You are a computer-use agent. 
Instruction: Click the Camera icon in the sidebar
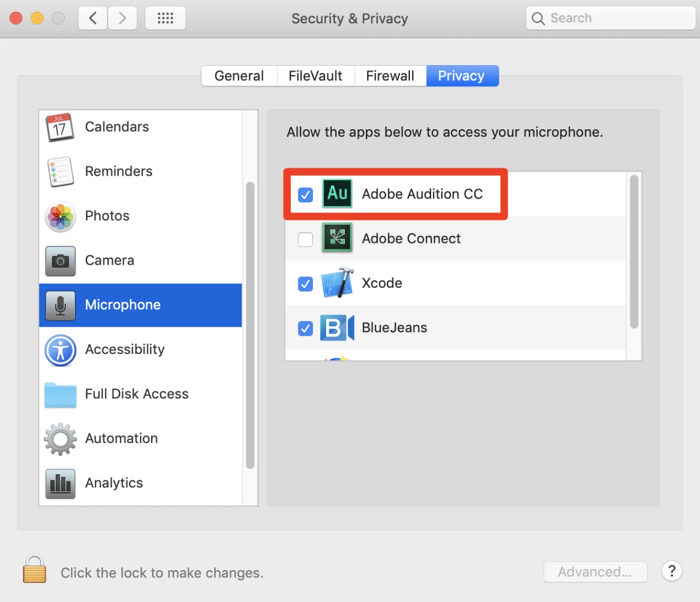coord(60,261)
